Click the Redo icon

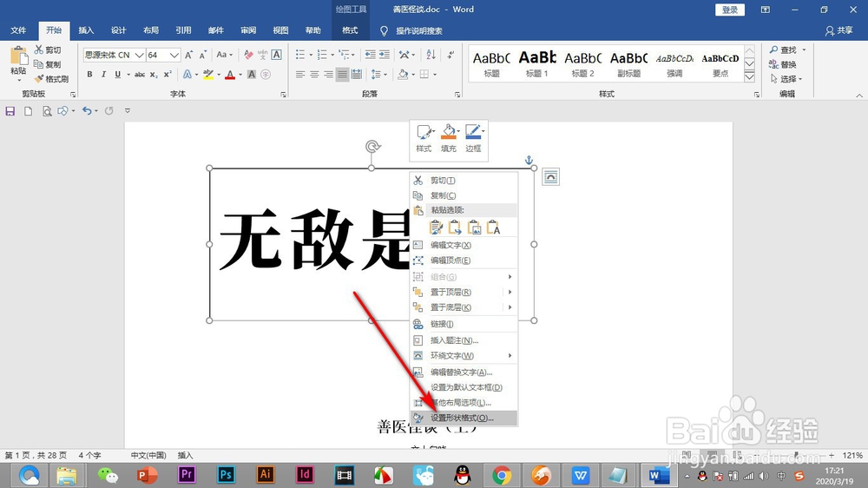(x=109, y=111)
